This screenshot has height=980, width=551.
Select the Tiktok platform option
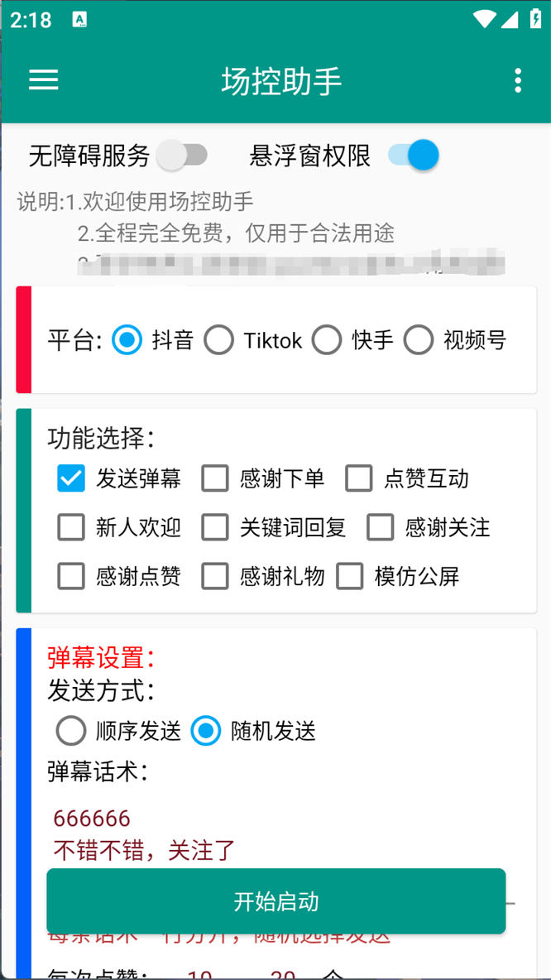(219, 339)
